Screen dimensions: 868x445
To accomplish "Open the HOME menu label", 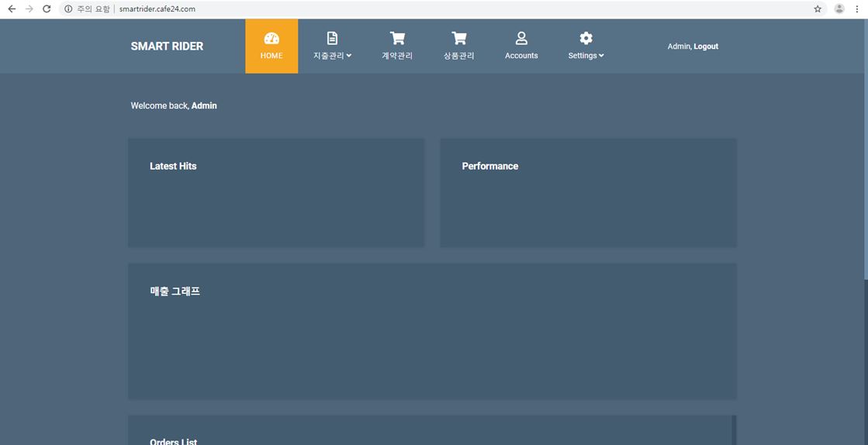I will coord(271,55).
